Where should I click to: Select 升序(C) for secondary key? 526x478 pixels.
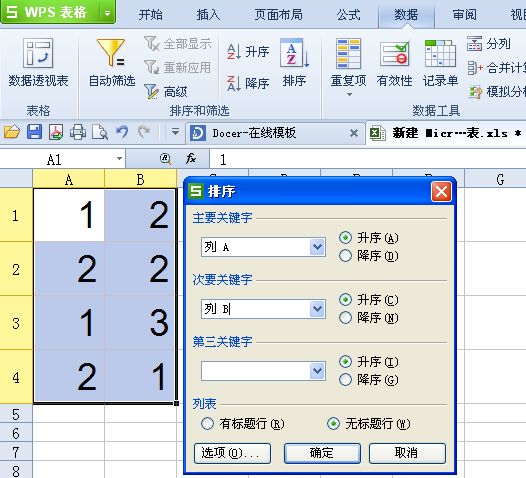pos(345,300)
